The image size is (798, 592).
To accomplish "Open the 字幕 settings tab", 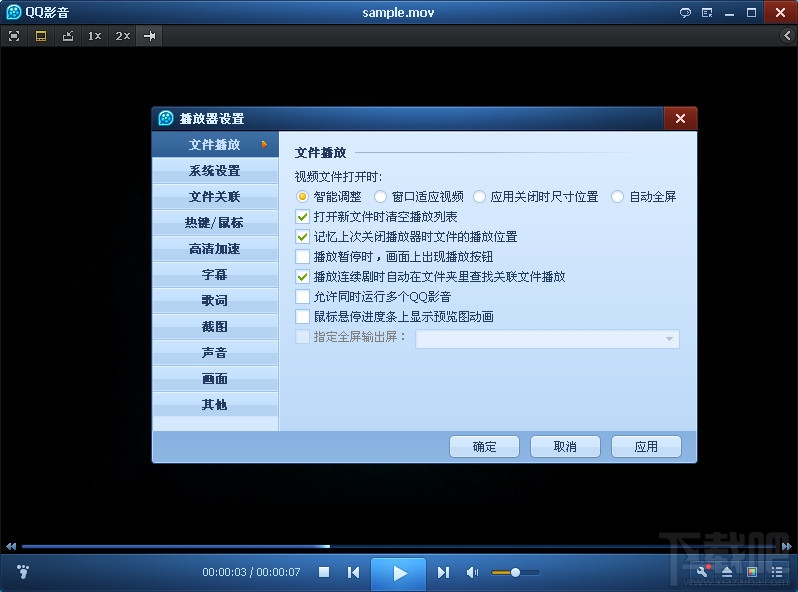I will tap(215, 274).
